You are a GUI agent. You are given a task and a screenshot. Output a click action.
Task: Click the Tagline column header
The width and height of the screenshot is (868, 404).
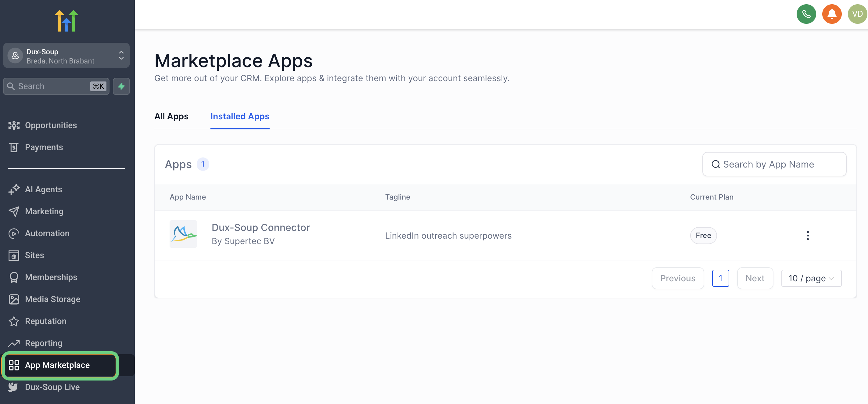click(398, 197)
